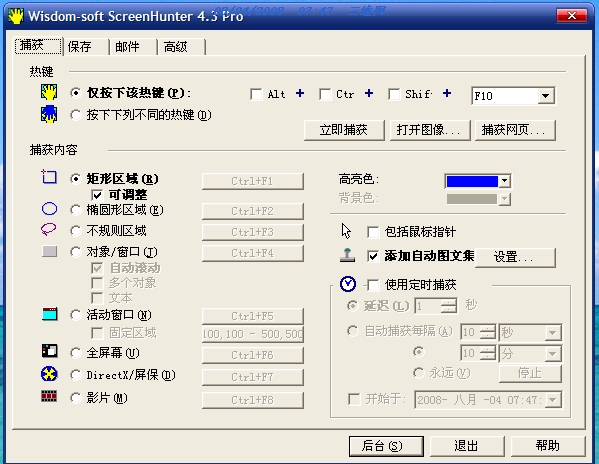Click the cyan active window icon

[50, 314]
